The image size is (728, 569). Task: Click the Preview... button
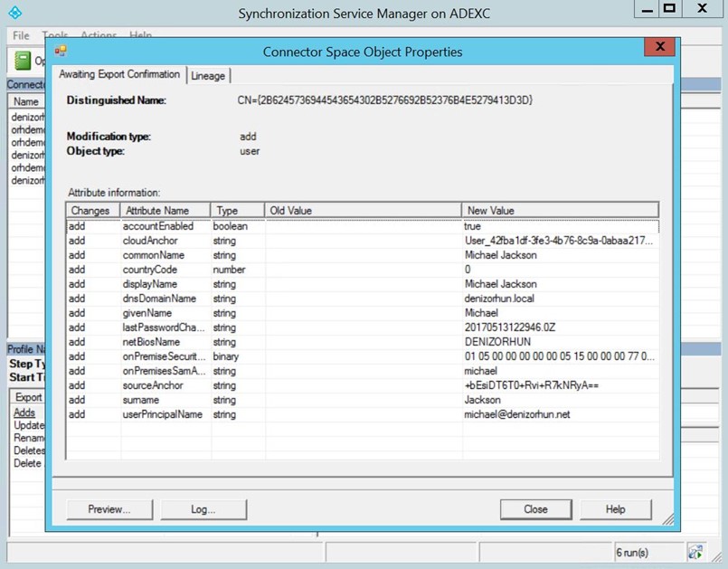pos(109,509)
